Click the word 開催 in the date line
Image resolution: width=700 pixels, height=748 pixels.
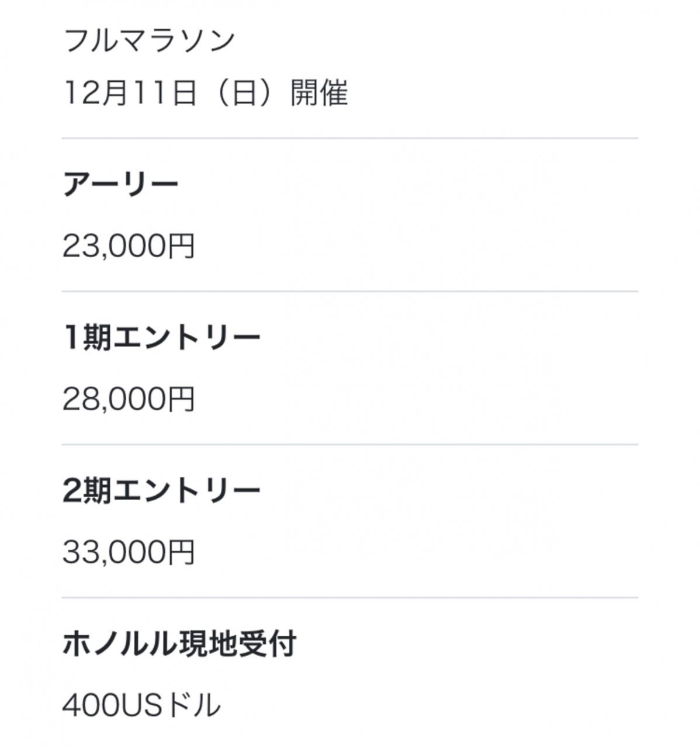click(x=319, y=93)
